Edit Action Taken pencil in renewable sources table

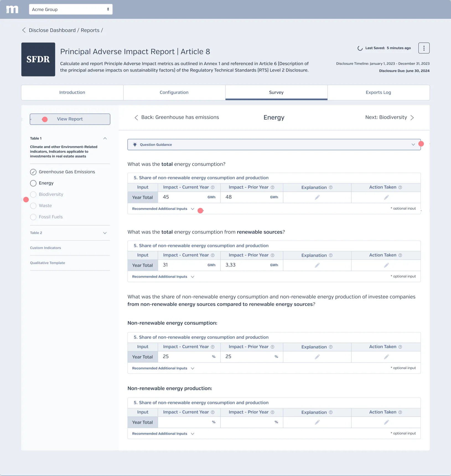coord(386,265)
